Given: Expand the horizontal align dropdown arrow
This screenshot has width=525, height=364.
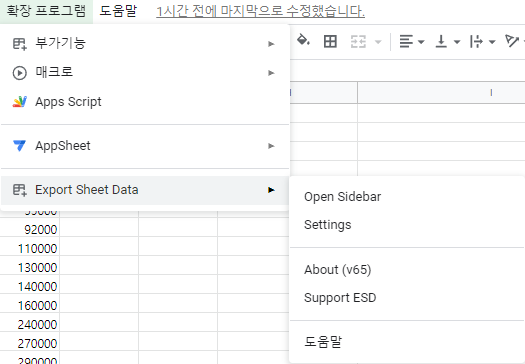Looking at the screenshot, I should 421,42.
